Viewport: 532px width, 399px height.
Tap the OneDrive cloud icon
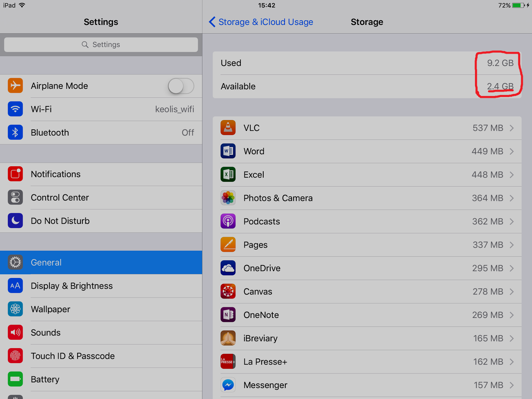coord(228,268)
